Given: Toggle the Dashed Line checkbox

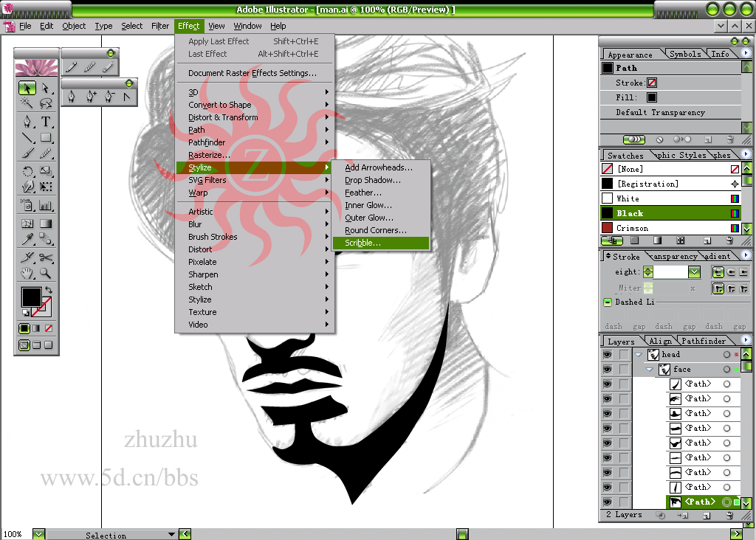Looking at the screenshot, I should coord(608,302).
